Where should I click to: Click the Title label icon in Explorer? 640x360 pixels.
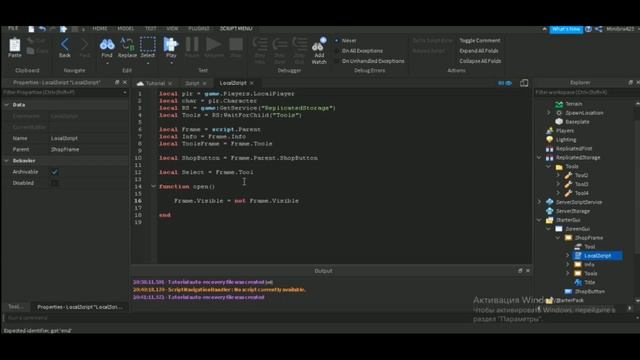(x=578, y=282)
